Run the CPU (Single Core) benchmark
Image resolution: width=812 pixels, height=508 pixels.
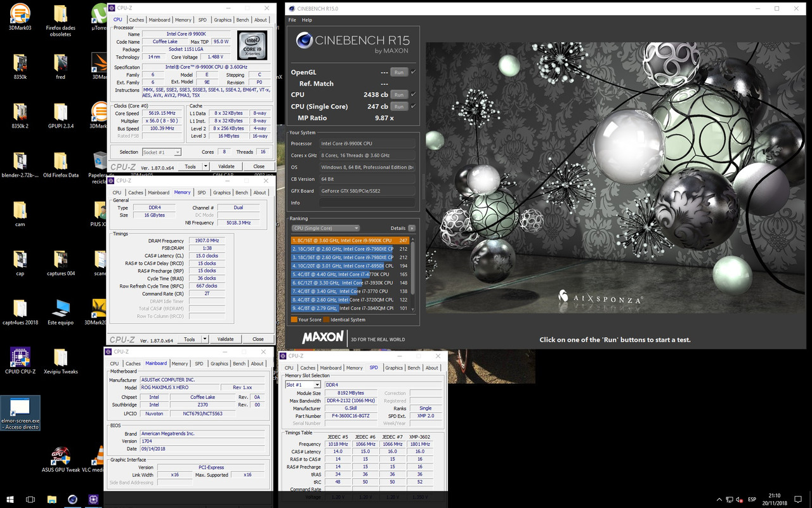(399, 106)
